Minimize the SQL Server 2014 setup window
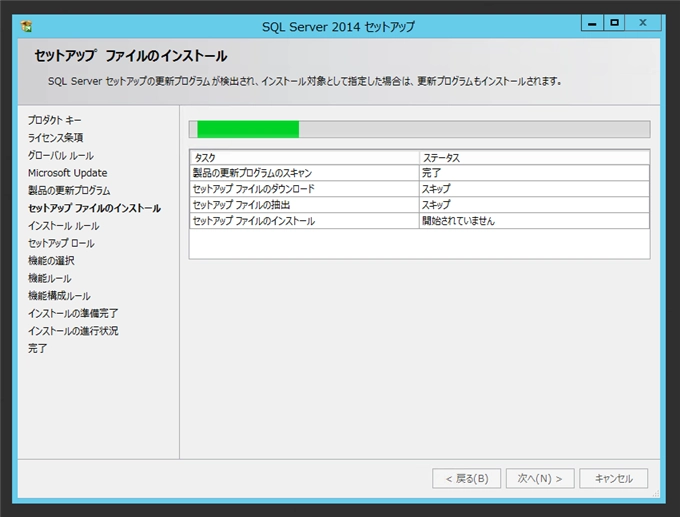Screen dimensions: 680x517 click(592, 23)
